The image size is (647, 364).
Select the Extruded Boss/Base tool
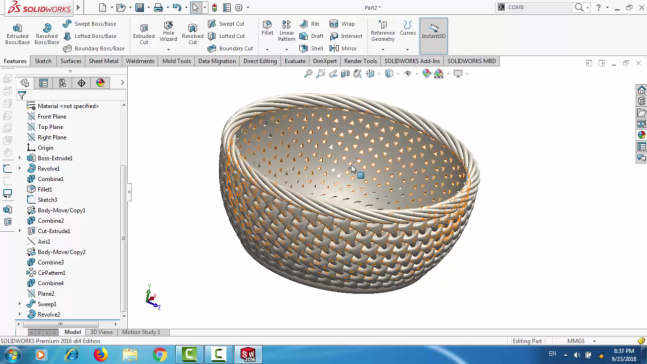tap(17, 33)
